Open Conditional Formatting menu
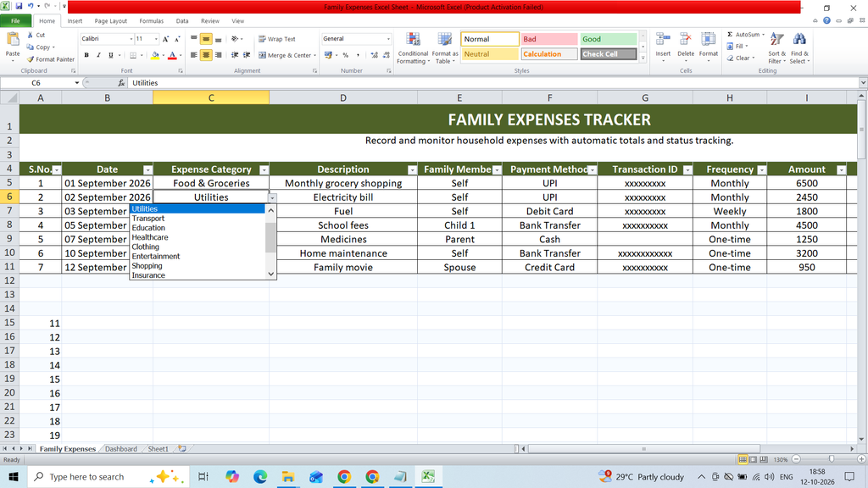 click(x=413, y=48)
